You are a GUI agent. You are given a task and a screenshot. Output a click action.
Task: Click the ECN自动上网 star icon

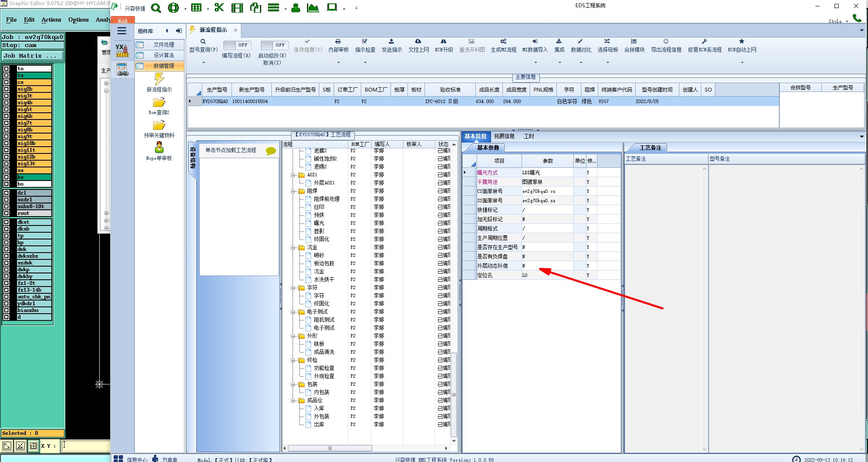[742, 42]
